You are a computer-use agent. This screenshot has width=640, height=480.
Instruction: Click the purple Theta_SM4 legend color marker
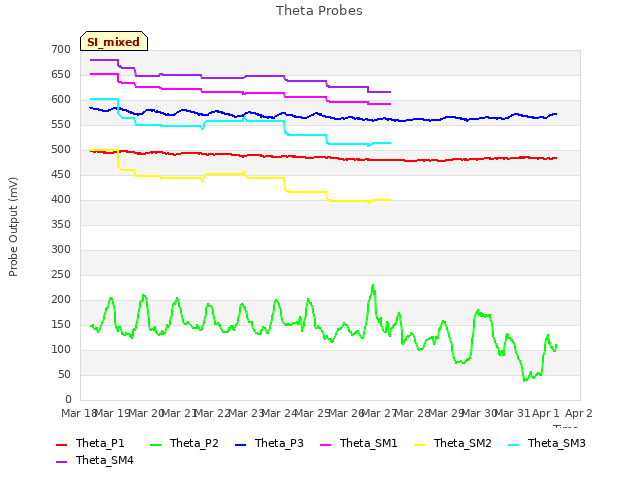coord(61,461)
